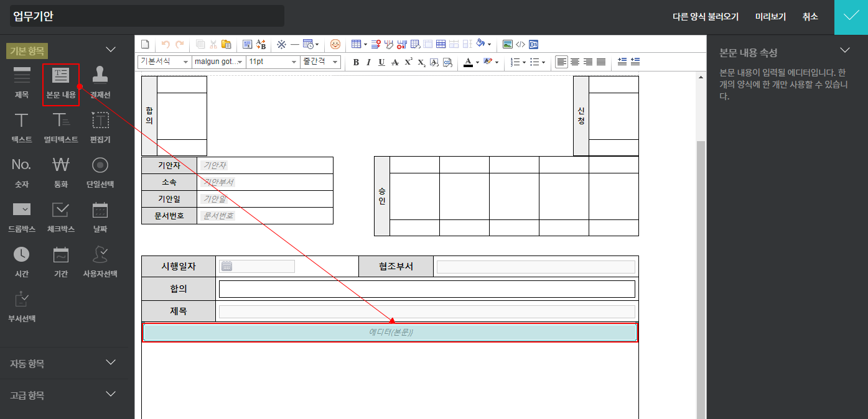Toggle bold text formatting
868x419 pixels.
(x=356, y=62)
